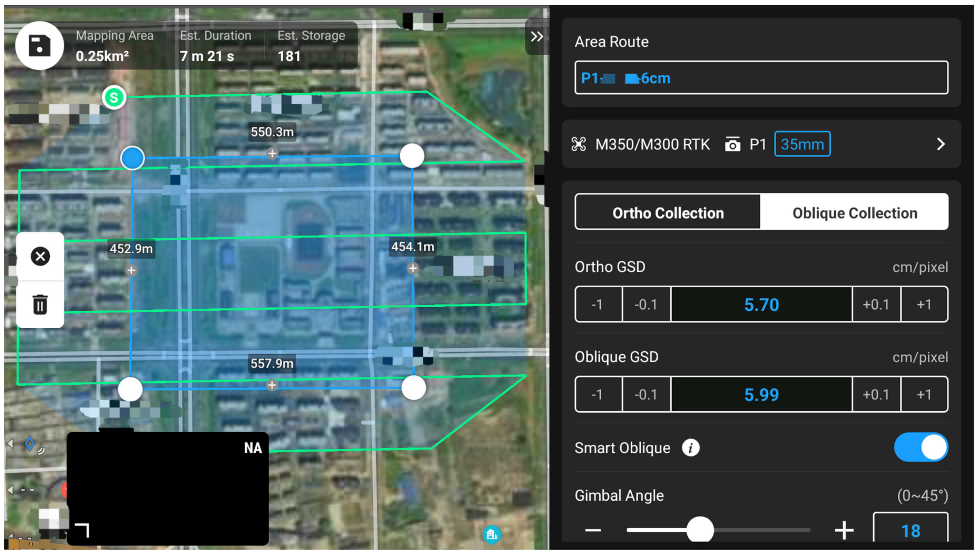Open the 35mm lens selector
980x556 pixels.
tap(802, 144)
